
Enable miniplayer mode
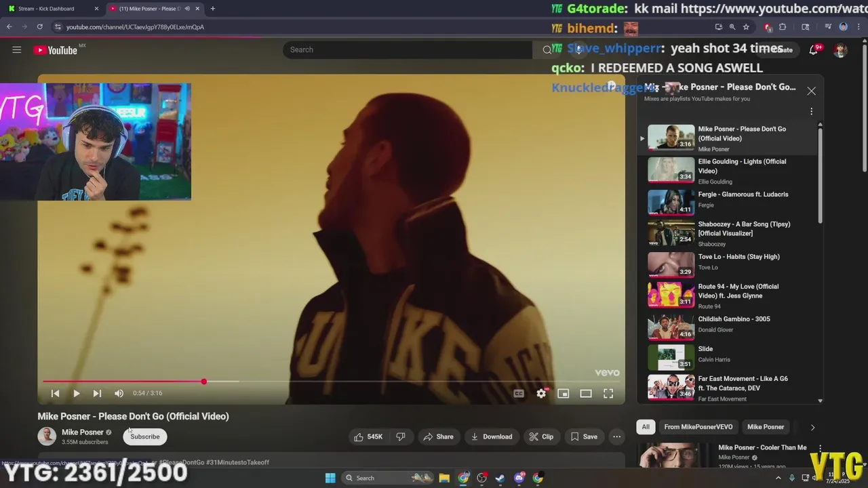point(563,393)
